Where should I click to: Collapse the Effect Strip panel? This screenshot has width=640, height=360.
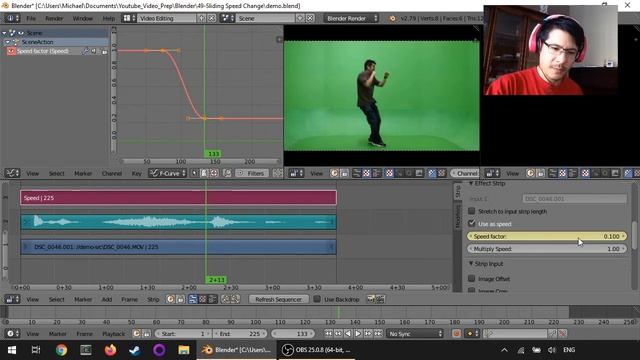(x=471, y=184)
